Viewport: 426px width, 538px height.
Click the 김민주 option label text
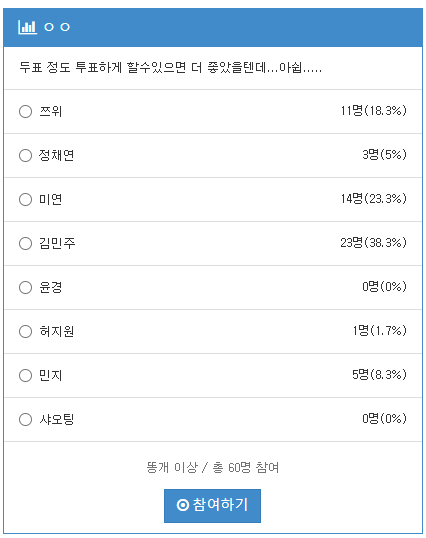[57, 244]
